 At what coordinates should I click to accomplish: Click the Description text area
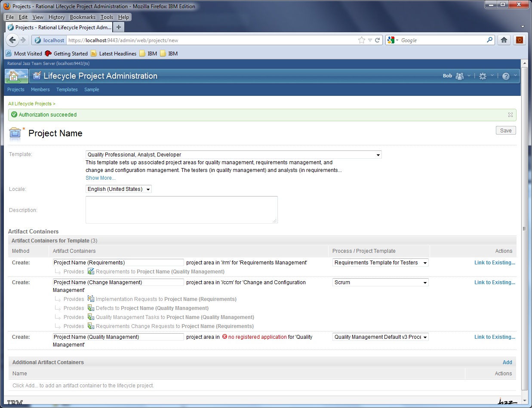tap(181, 210)
